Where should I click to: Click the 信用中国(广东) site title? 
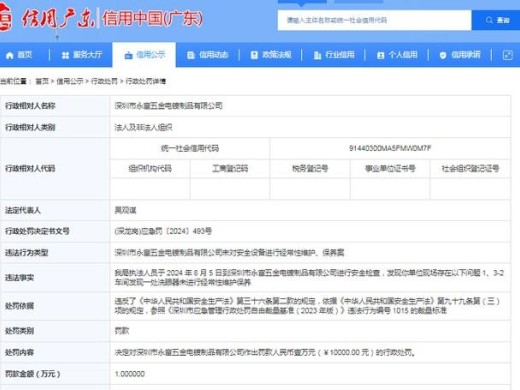(152, 18)
